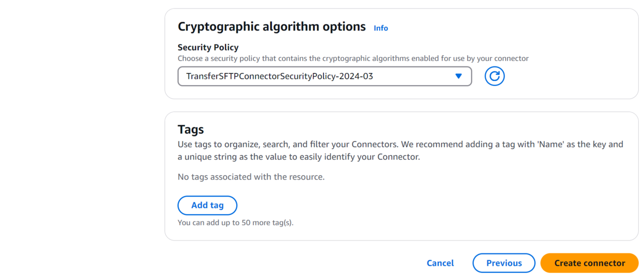Click the security policy description text
The width and height of the screenshot is (644, 277).
(x=353, y=58)
